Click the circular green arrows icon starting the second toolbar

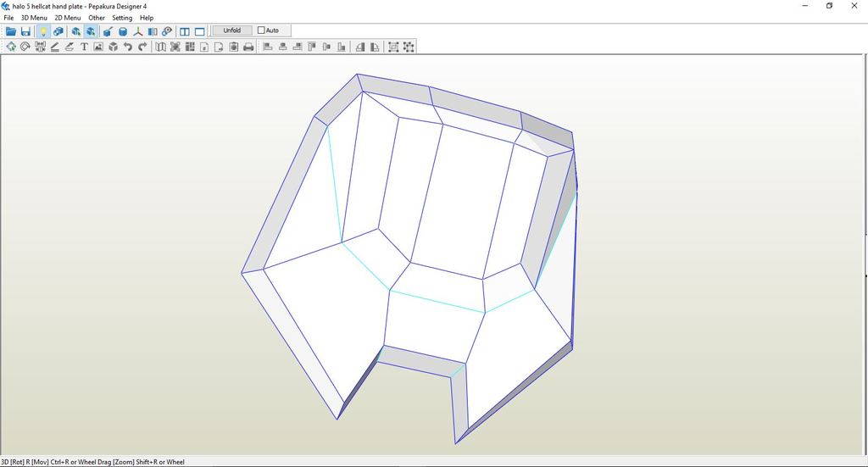coord(11,47)
